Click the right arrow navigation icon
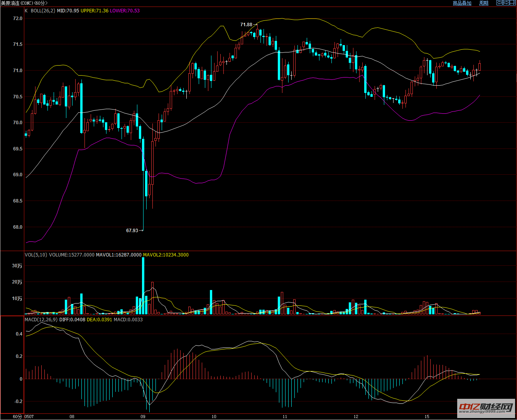The width and height of the screenshot is (517, 420). pos(505,3)
